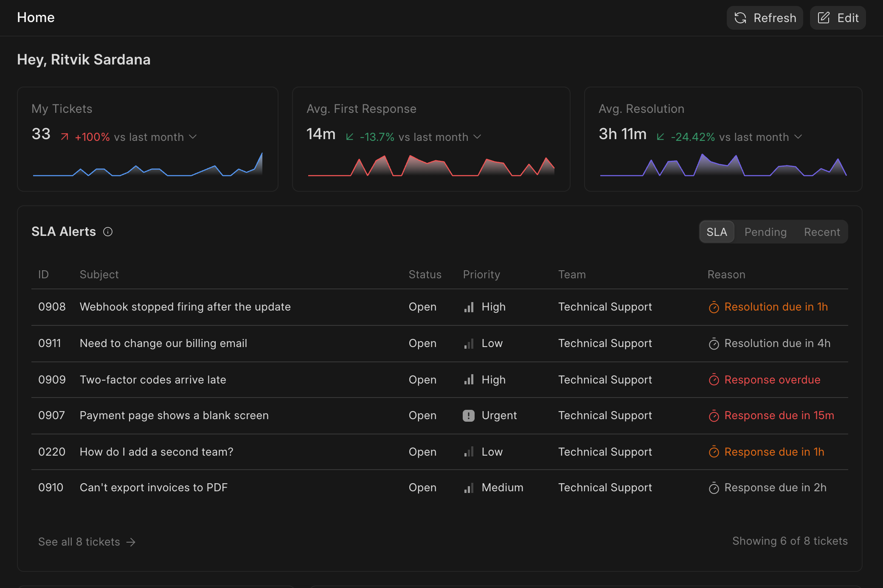Open ticket Two-factor codes arrive late
883x588 pixels.
[153, 380]
